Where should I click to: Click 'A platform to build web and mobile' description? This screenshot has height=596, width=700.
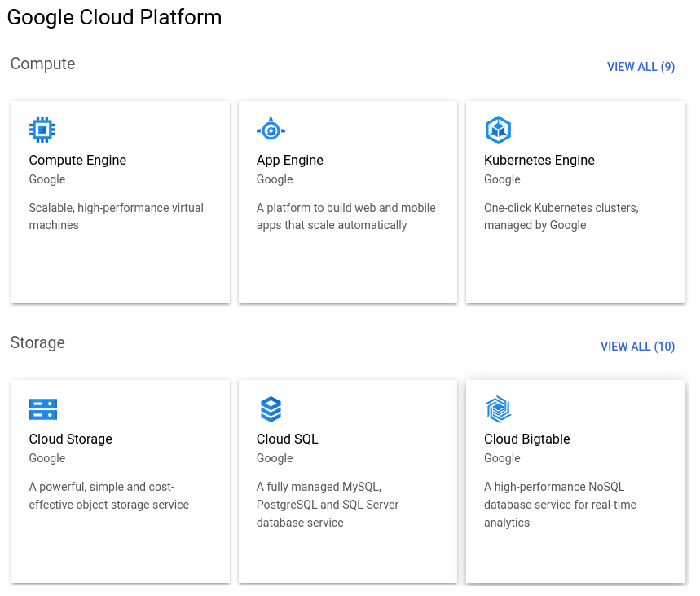(x=346, y=216)
